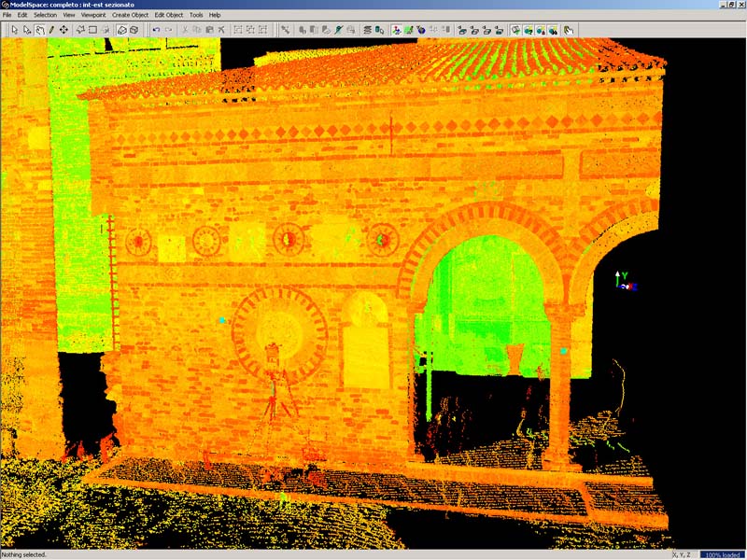Image resolution: width=747 pixels, height=560 pixels.
Task: Choose the four-arrow move tool
Action: 63,30
